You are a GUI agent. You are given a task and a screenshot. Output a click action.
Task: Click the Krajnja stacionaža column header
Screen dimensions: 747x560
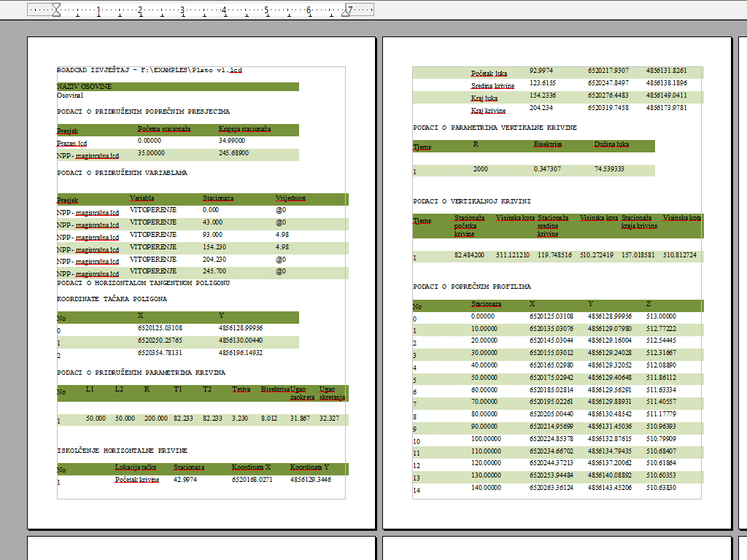tap(244, 130)
